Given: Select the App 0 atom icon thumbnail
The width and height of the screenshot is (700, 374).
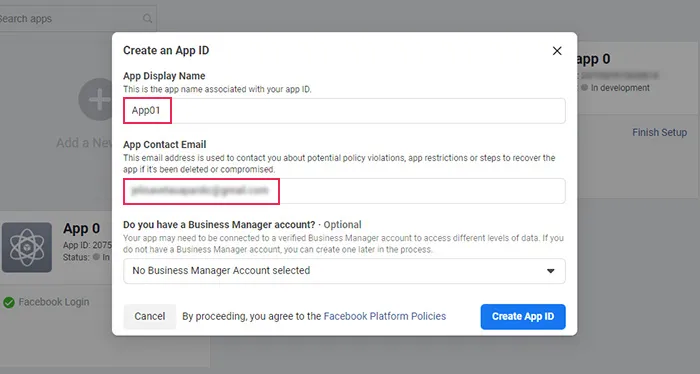Looking at the screenshot, I should [x=27, y=247].
